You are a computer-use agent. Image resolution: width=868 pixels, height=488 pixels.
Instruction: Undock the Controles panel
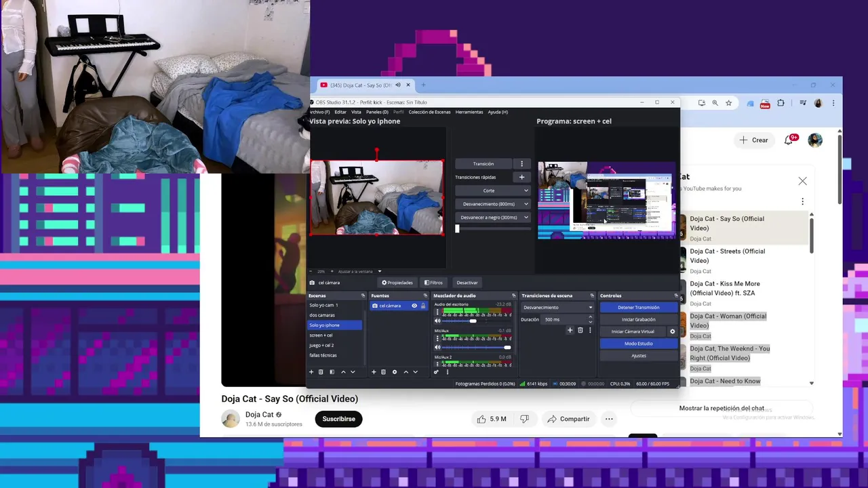[675, 296]
